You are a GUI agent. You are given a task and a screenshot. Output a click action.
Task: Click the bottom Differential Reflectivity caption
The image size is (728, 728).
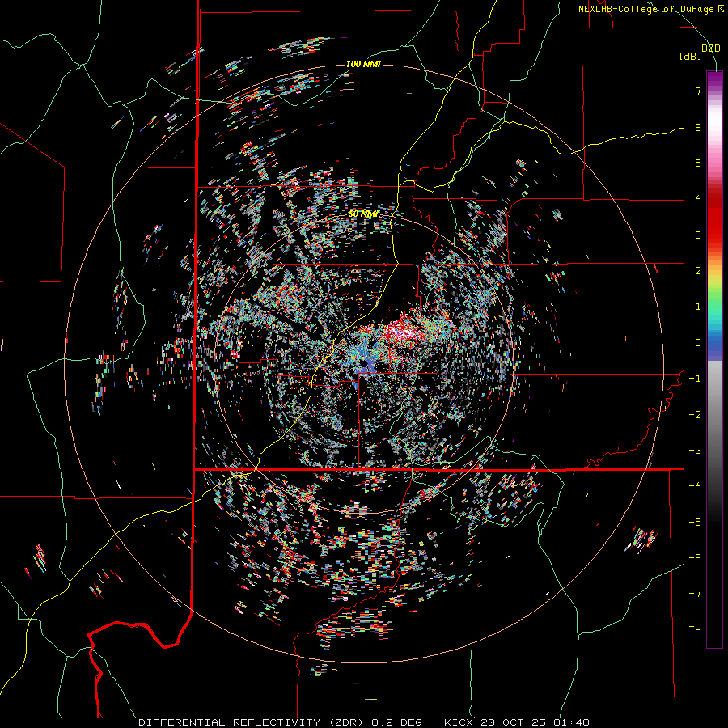364,722
